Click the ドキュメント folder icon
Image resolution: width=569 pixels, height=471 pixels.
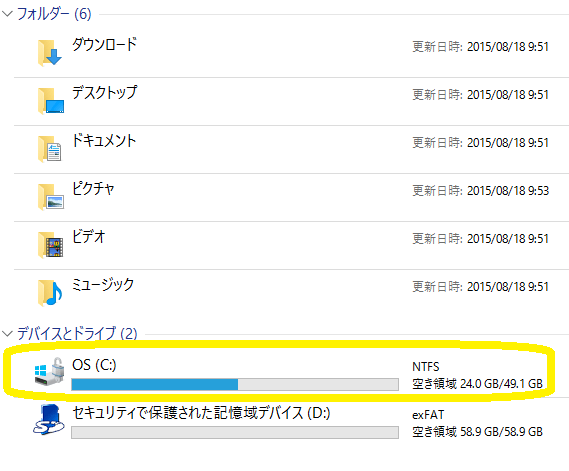point(50,149)
